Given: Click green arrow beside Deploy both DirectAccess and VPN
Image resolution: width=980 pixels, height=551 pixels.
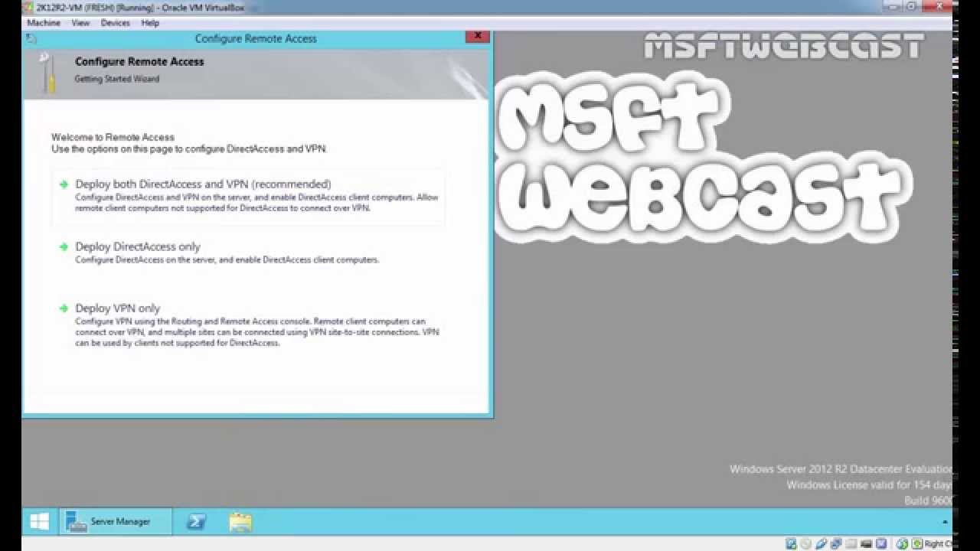Looking at the screenshot, I should pyautogui.click(x=64, y=184).
